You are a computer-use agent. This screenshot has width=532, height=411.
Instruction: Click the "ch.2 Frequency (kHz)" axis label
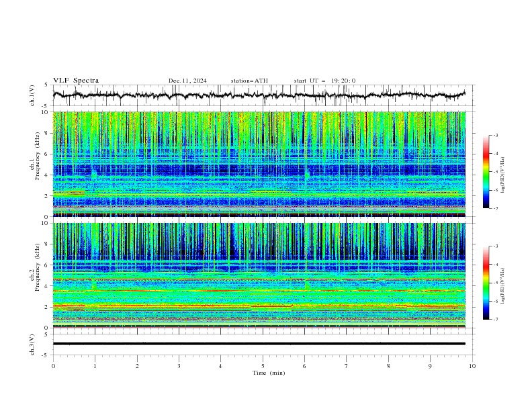[x=35, y=267]
